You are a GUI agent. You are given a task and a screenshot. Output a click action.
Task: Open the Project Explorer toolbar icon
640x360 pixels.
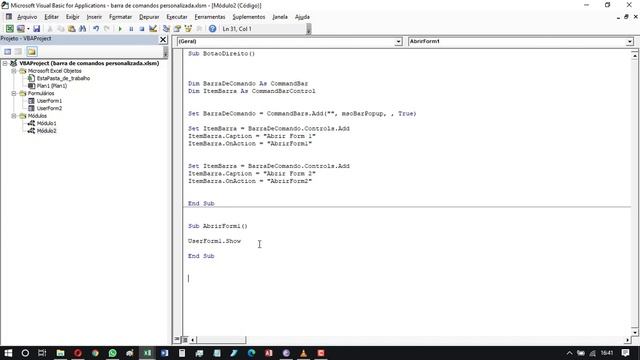pos(166,29)
